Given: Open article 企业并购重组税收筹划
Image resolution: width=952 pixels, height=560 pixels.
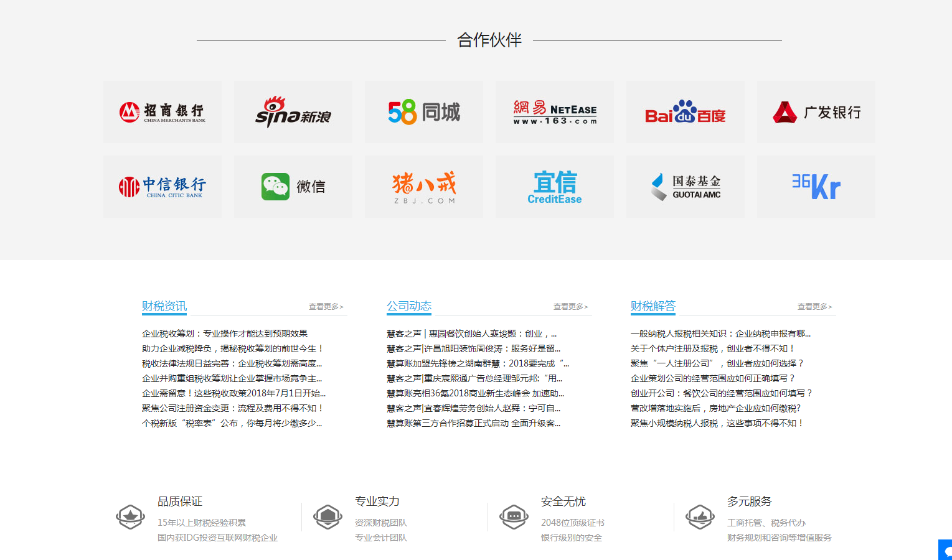Looking at the screenshot, I should pyautogui.click(x=232, y=378).
